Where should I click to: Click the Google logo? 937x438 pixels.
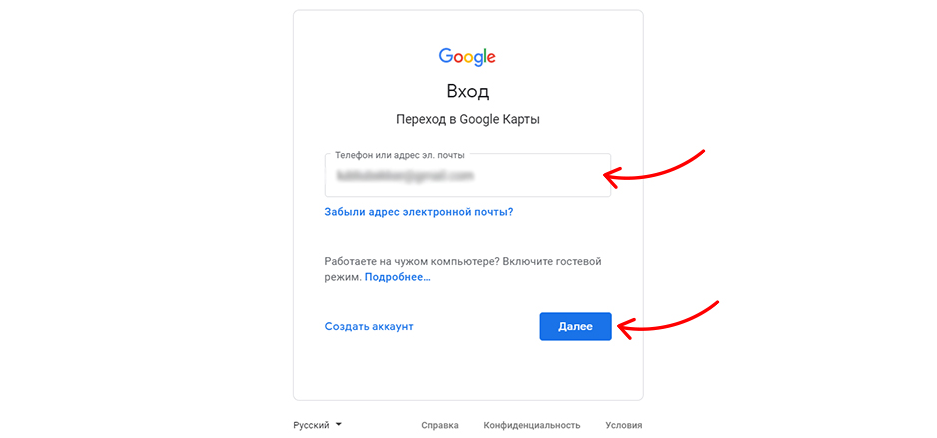(x=467, y=57)
